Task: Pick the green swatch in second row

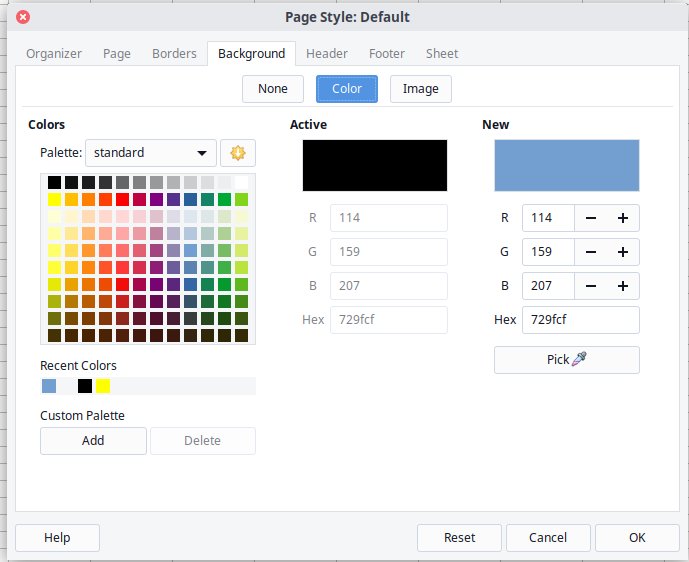Action: [225, 199]
